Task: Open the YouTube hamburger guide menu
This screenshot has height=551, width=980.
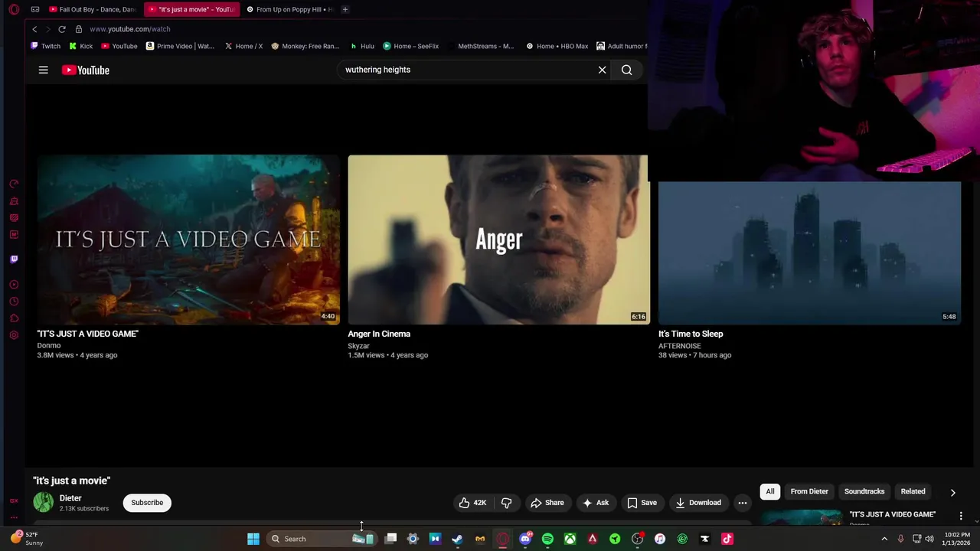Action: [44, 70]
